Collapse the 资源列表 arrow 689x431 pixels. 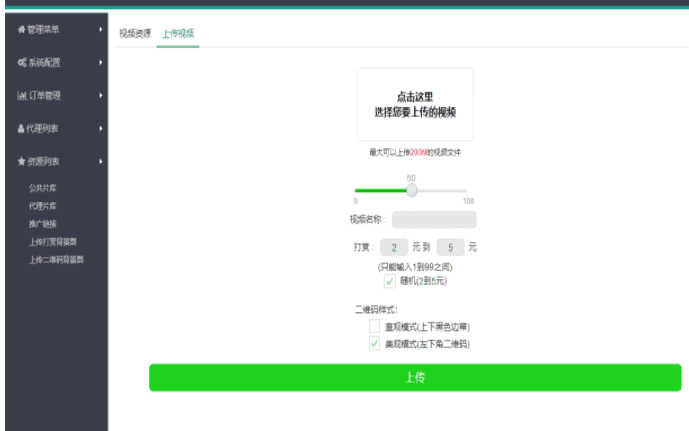pos(101,161)
